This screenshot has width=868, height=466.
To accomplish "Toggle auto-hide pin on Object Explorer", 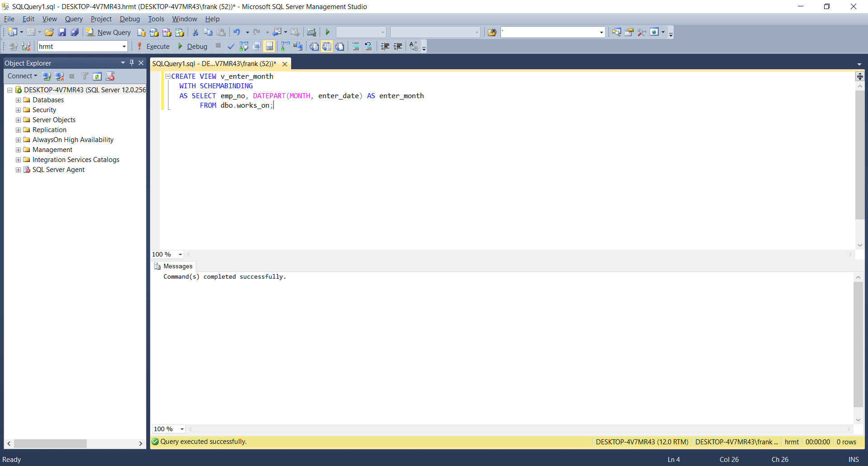I will point(132,63).
